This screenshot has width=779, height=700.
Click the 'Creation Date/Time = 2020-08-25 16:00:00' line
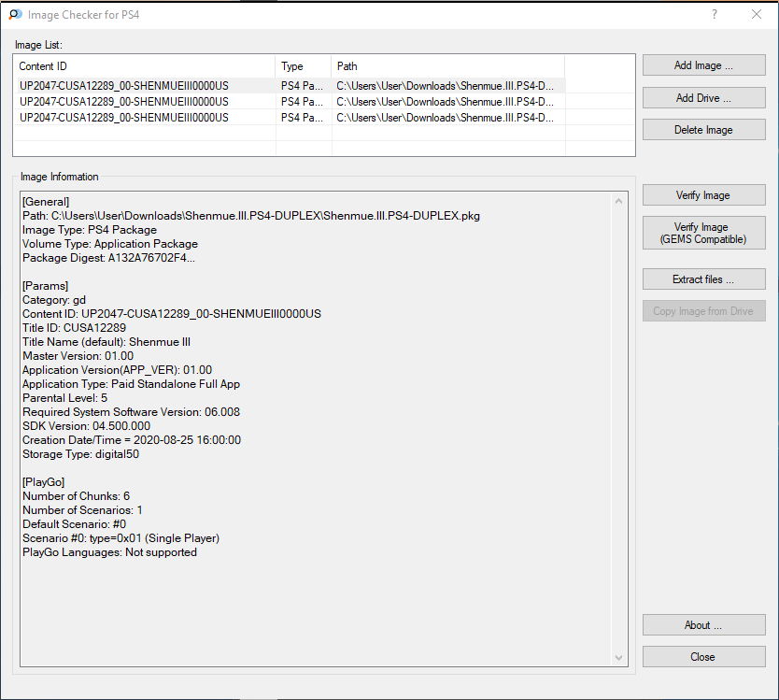pos(132,440)
